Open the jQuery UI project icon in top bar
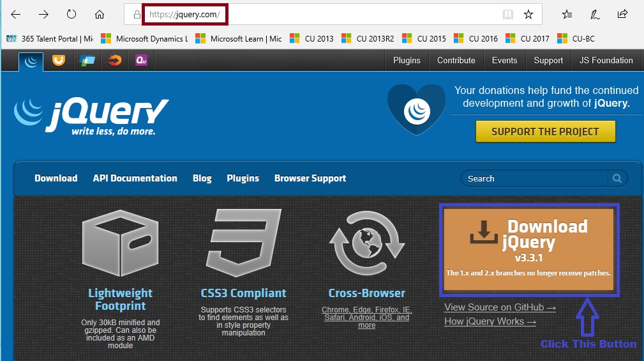Screen dimensions: 644x361 [x=59, y=61]
